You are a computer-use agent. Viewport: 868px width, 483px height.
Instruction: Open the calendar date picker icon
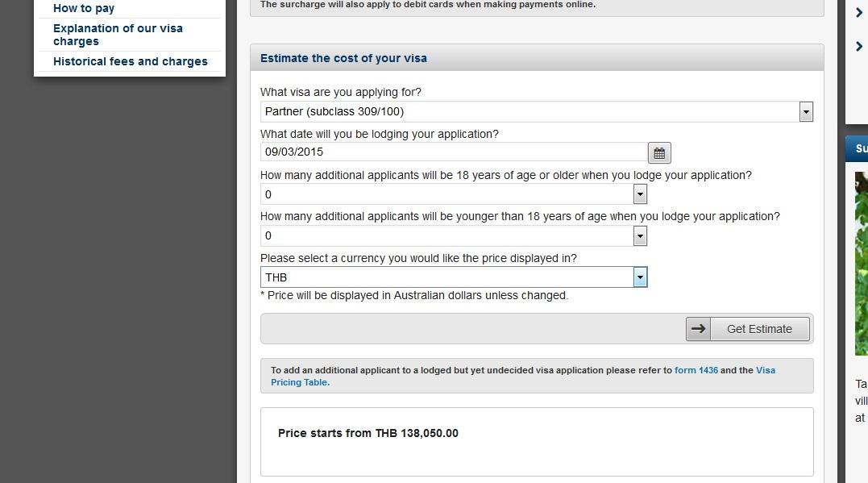(x=659, y=153)
